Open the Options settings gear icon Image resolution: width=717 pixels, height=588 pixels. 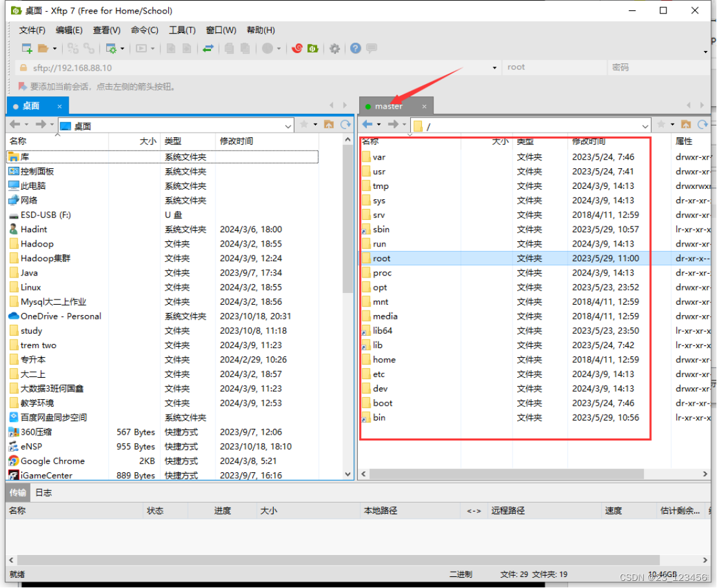pos(335,49)
